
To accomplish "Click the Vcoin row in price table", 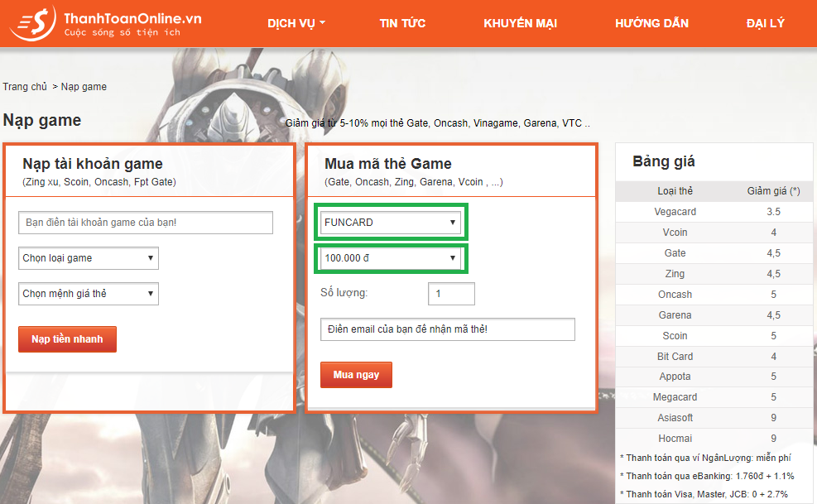I will [714, 233].
